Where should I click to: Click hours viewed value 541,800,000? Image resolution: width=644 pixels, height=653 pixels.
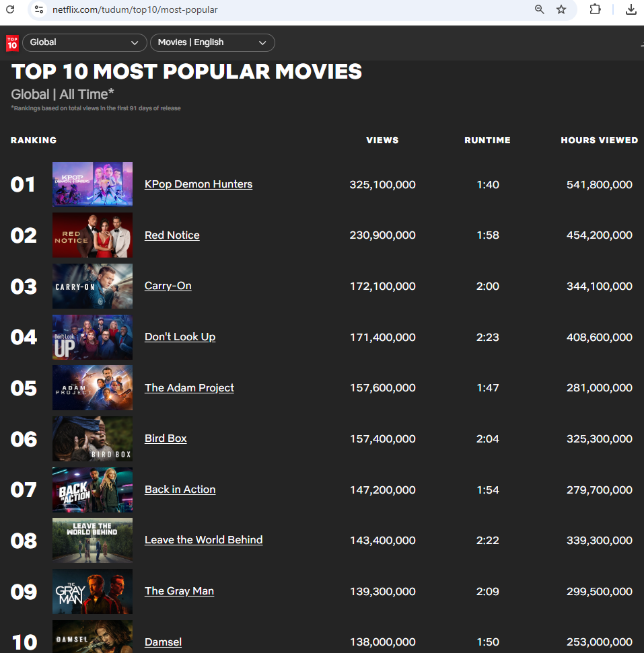click(600, 184)
